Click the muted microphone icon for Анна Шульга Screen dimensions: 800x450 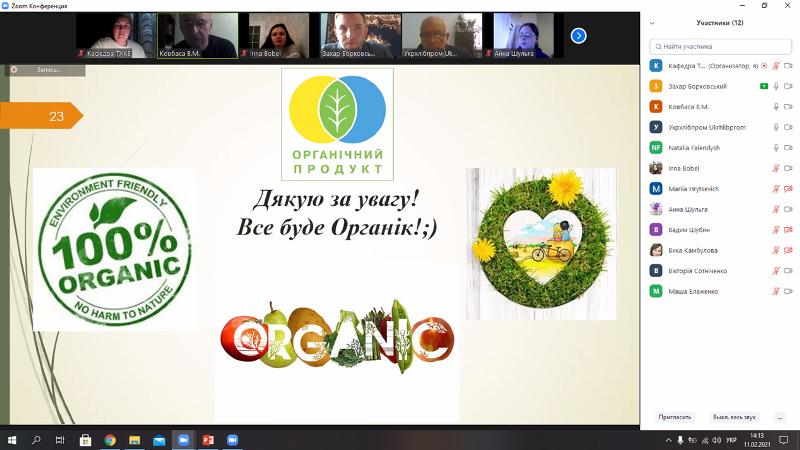click(x=776, y=209)
